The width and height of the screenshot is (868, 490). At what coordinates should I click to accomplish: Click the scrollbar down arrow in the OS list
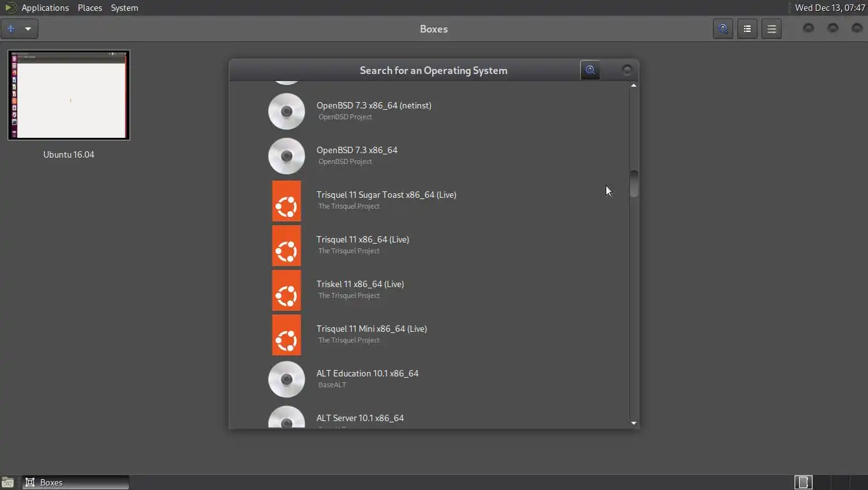(634, 423)
